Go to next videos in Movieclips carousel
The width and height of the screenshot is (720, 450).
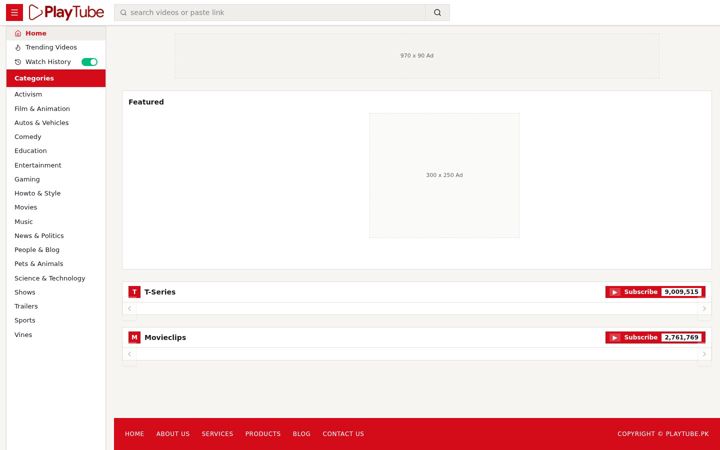click(x=704, y=354)
